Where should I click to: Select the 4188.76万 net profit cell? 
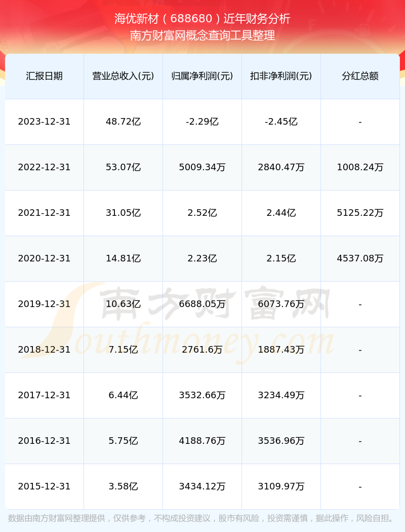coord(202,441)
